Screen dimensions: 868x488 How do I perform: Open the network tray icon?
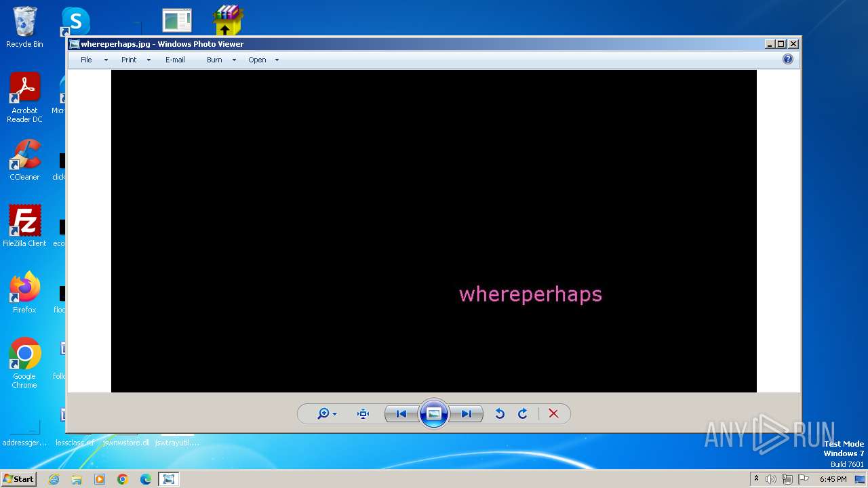[787, 479]
